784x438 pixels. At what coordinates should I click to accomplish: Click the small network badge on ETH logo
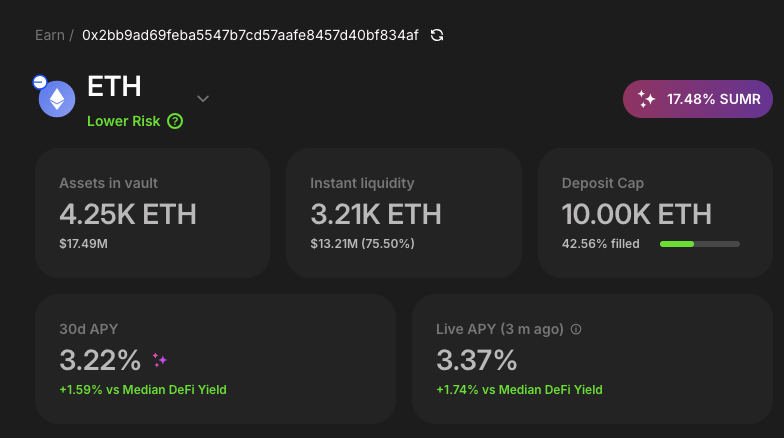[39, 82]
